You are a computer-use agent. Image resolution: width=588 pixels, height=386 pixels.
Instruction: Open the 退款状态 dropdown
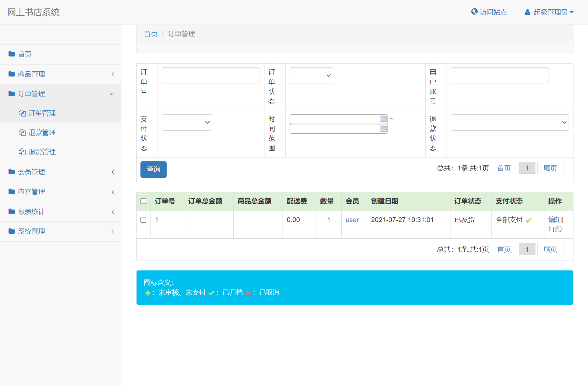509,122
